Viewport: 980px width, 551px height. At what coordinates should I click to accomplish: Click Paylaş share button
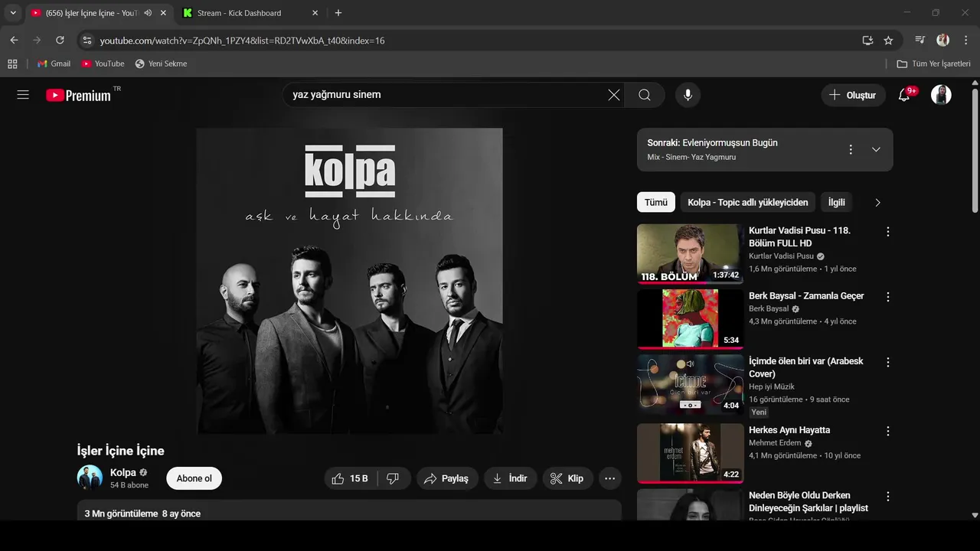click(x=447, y=478)
